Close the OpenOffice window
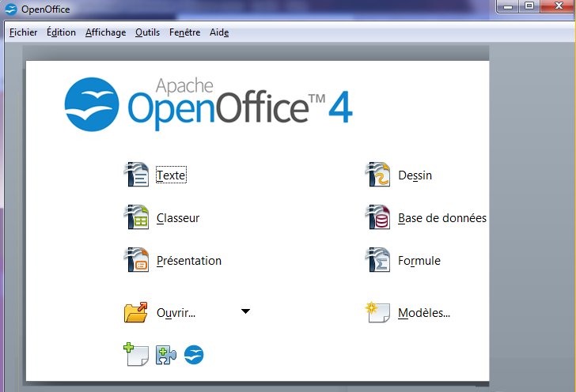 (x=558, y=6)
